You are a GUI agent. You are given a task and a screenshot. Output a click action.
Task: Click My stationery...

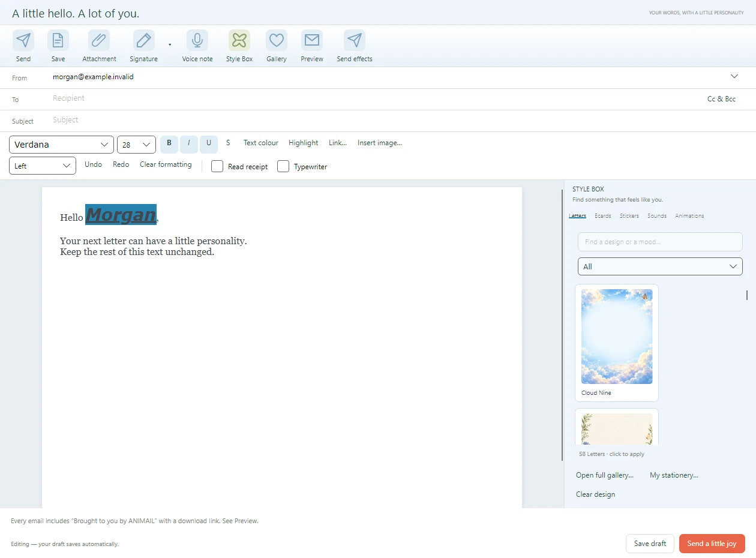pos(674,475)
